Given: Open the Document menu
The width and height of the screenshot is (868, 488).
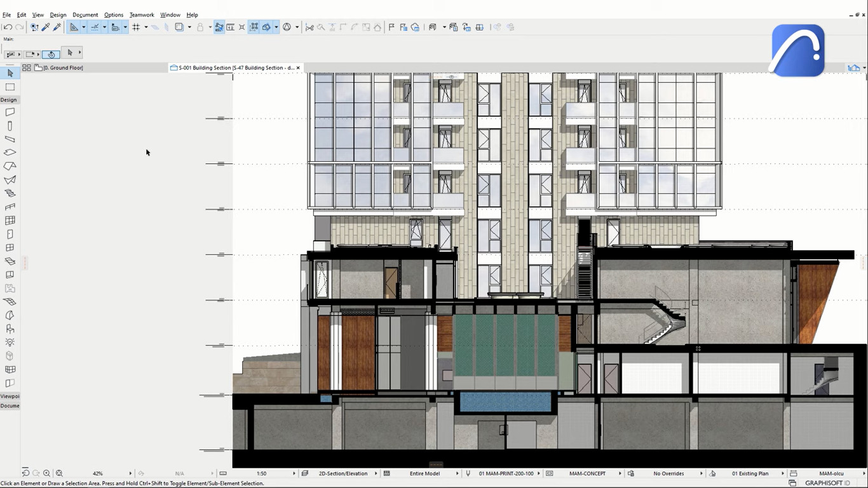Looking at the screenshot, I should (x=85, y=15).
